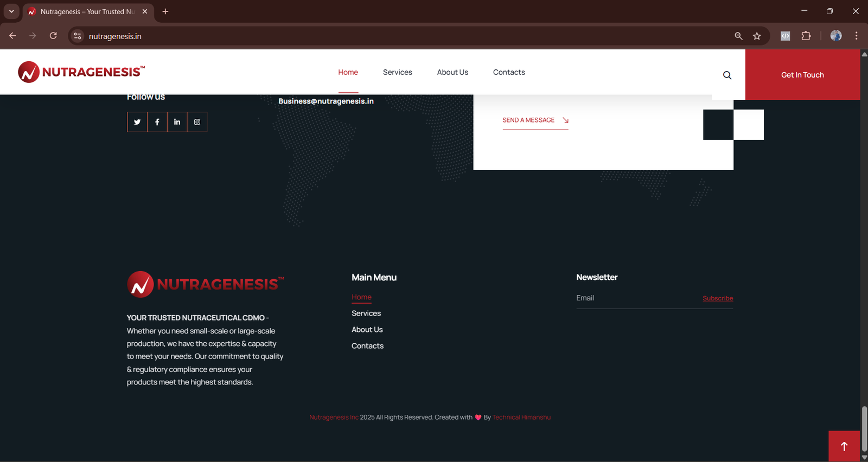Open the Twitter social link

coord(137,122)
